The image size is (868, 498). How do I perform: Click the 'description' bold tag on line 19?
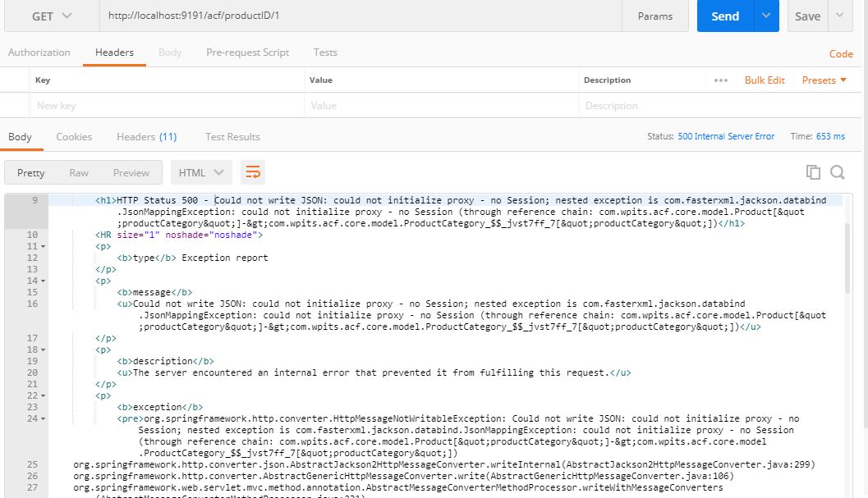click(x=166, y=361)
